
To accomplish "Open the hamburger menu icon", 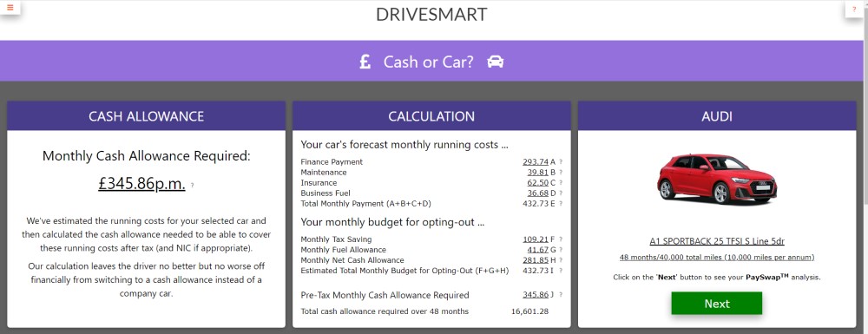I will click(x=10, y=7).
